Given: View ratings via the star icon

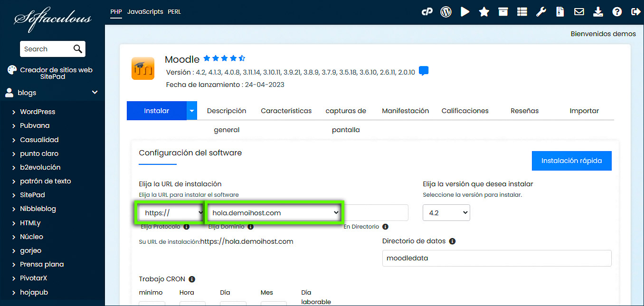Looking at the screenshot, I should click(483, 11).
